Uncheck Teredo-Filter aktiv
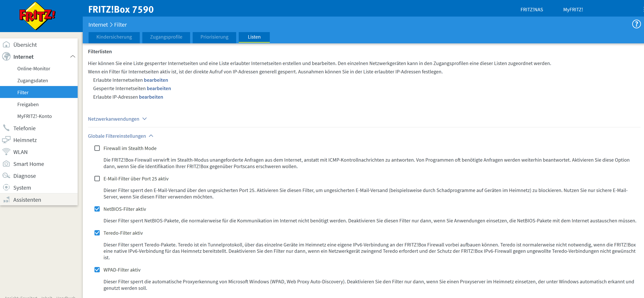This screenshot has height=298, width=644. pos(97,233)
